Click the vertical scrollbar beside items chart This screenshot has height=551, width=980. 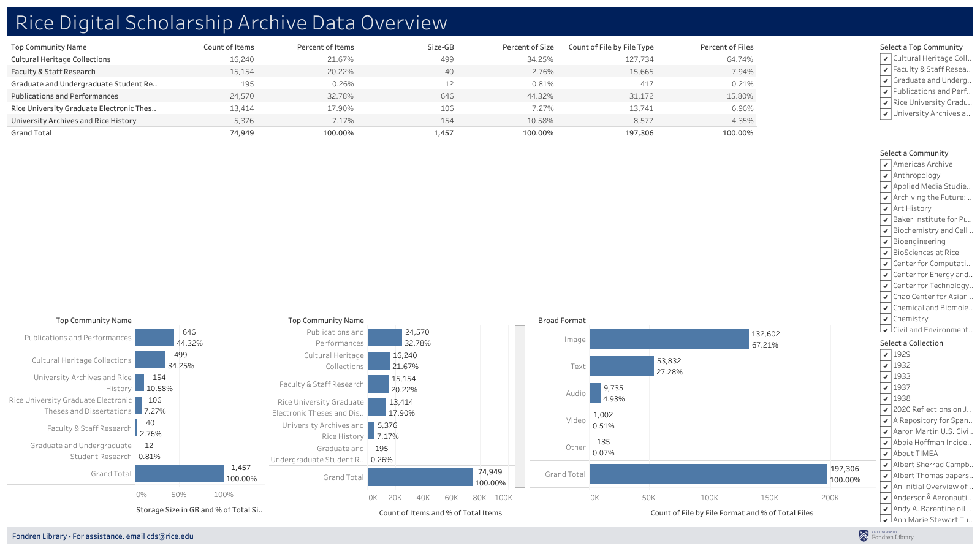(x=520, y=406)
